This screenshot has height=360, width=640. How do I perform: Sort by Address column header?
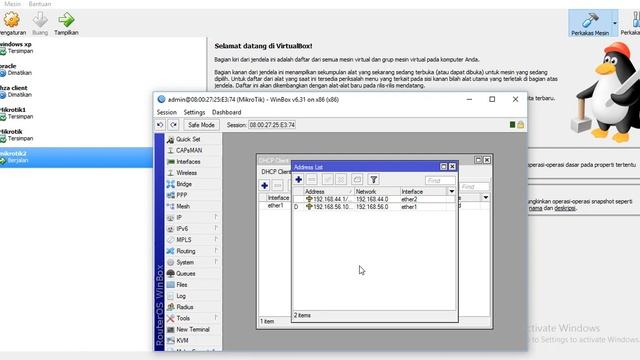pyautogui.click(x=328, y=191)
